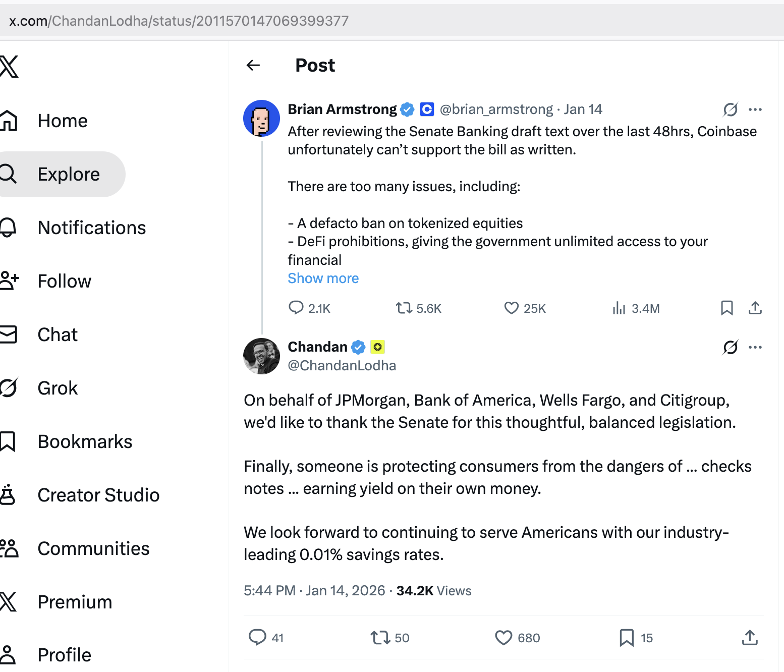This screenshot has height=672, width=784.
Task: Click the back arrow next to Post
Action: pos(253,65)
